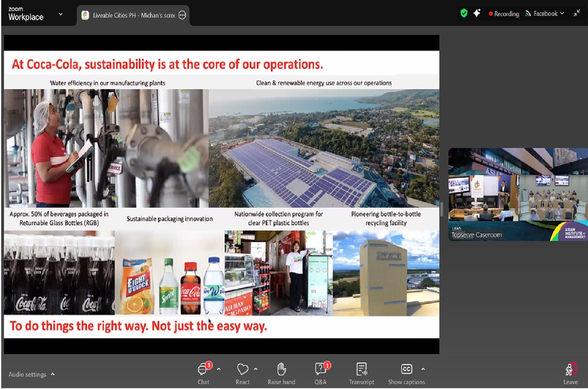Click the Zoom Workplace logo
This screenshot has width=588, height=389.
point(26,14)
